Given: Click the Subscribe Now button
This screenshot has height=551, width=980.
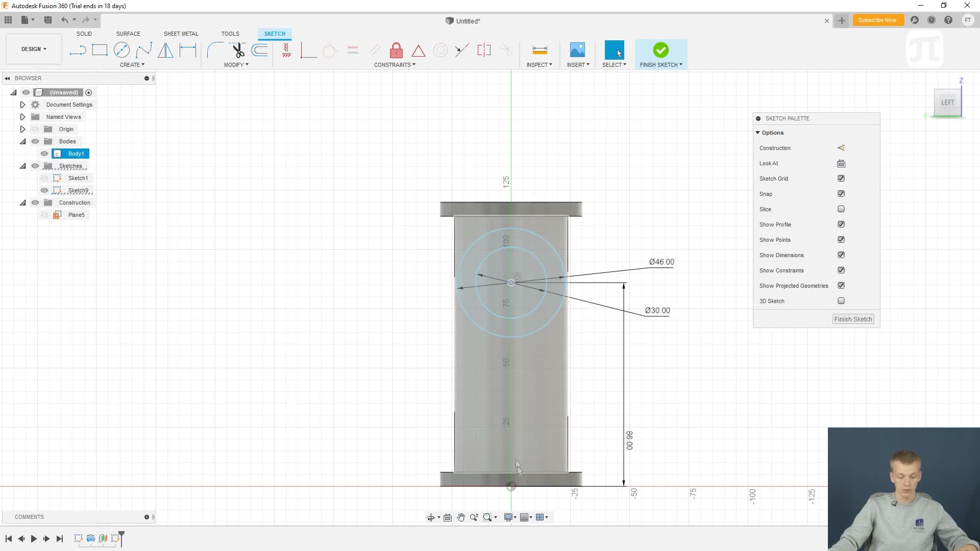Looking at the screenshot, I should pyautogui.click(x=877, y=20).
